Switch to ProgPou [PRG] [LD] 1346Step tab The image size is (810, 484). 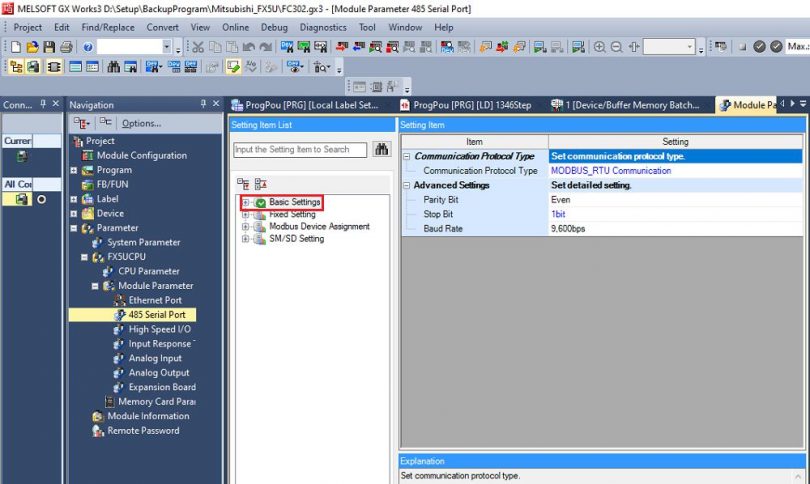pos(466,105)
